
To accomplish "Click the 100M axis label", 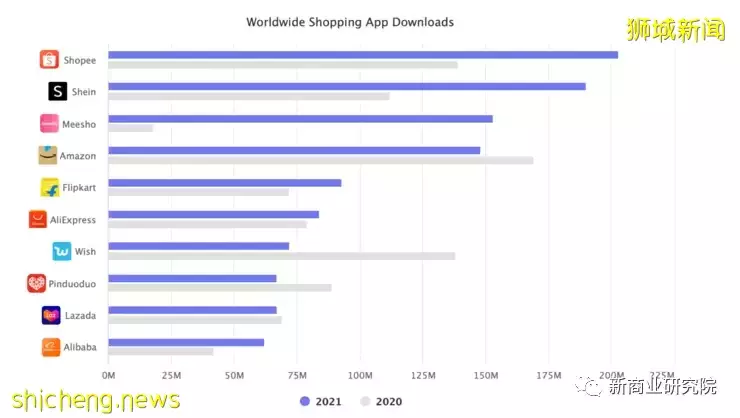I will pyautogui.click(x=360, y=376).
